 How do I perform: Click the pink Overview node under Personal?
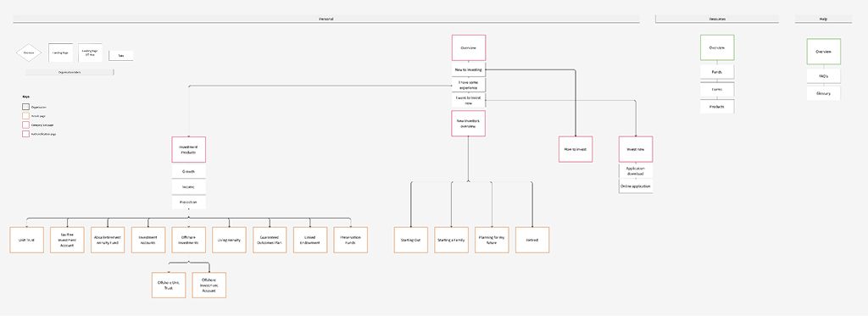click(x=468, y=48)
